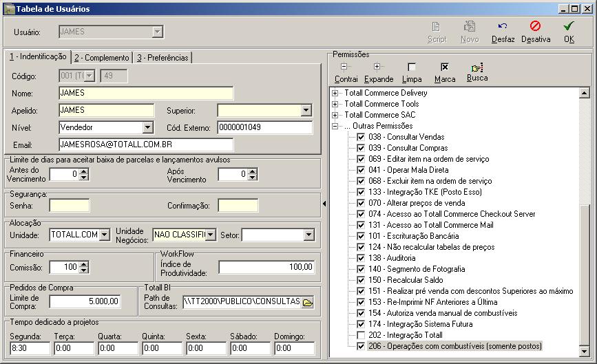
Task: Switch to 1 - Indentificação tab
Action: tap(38, 56)
